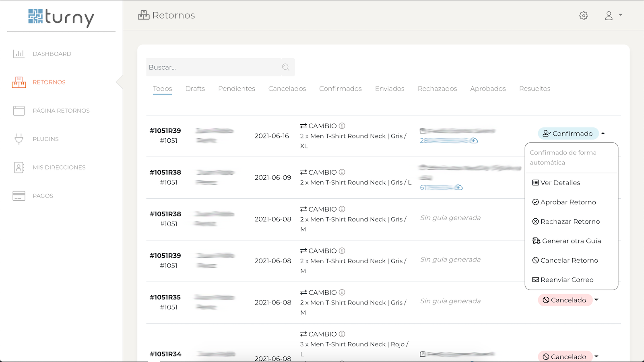The image size is (644, 362).
Task: Switch to the Confirmados tab
Action: tap(341, 88)
